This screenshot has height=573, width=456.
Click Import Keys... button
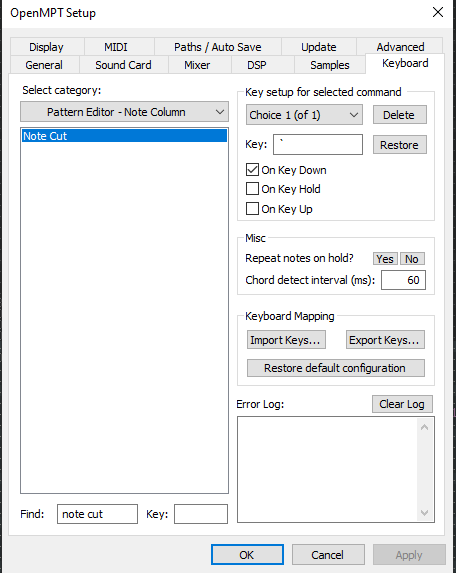(286, 340)
